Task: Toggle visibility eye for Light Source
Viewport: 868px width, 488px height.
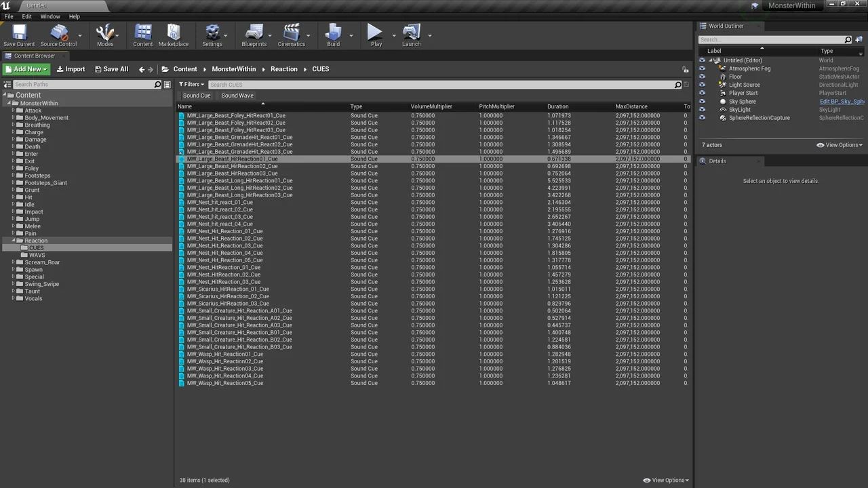Action: click(702, 85)
